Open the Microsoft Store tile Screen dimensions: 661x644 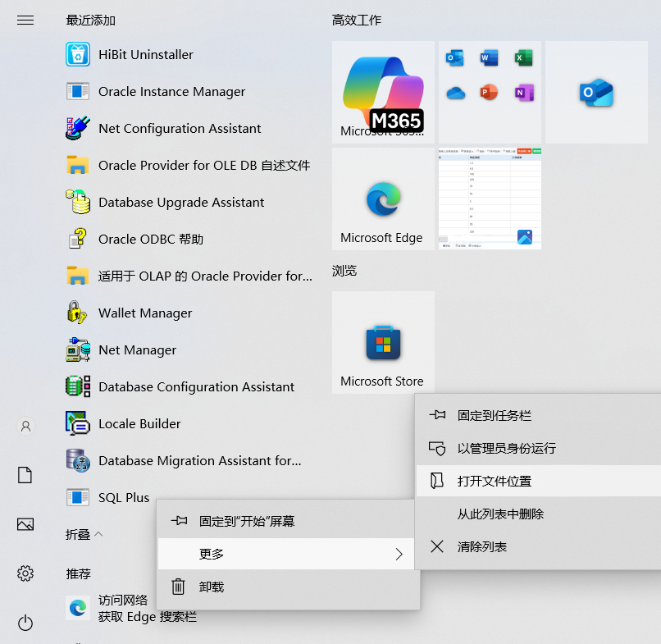click(383, 342)
